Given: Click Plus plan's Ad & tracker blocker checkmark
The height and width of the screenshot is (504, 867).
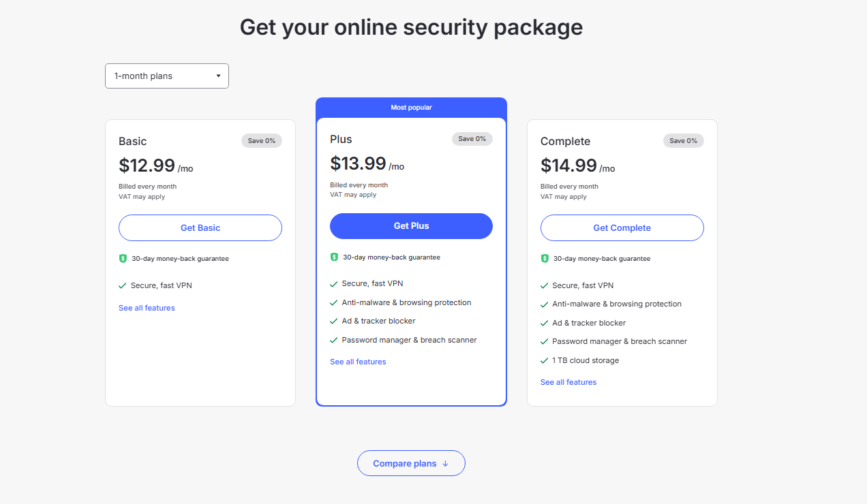Looking at the screenshot, I should click(334, 321).
